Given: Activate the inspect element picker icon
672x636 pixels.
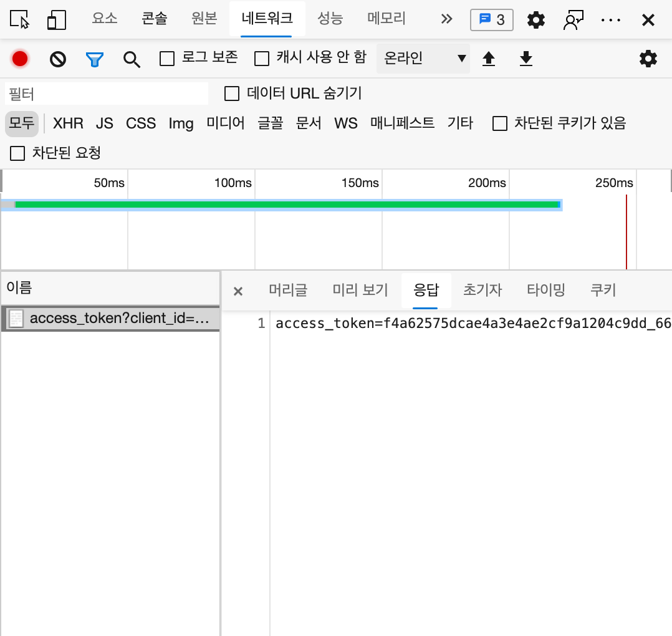Looking at the screenshot, I should (19, 20).
